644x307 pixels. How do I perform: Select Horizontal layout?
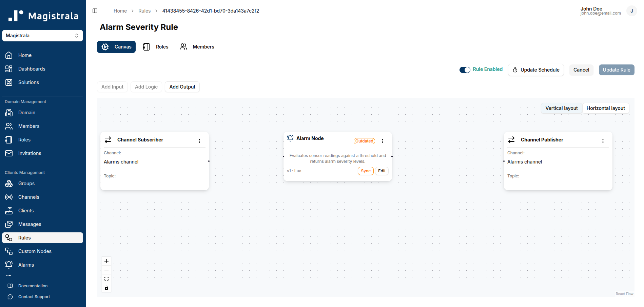tap(606, 108)
